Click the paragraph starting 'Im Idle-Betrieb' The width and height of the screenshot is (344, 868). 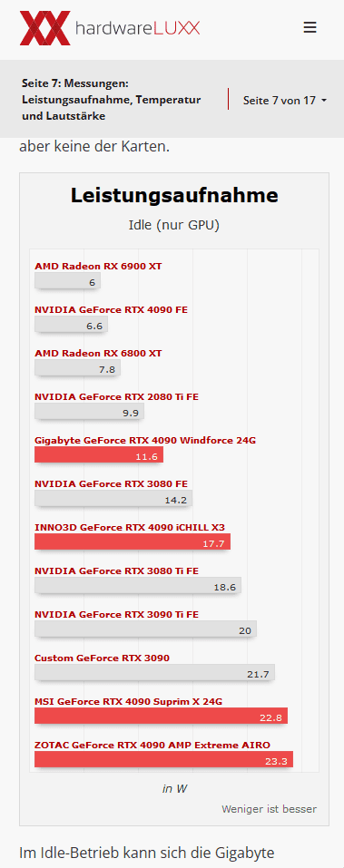147,853
